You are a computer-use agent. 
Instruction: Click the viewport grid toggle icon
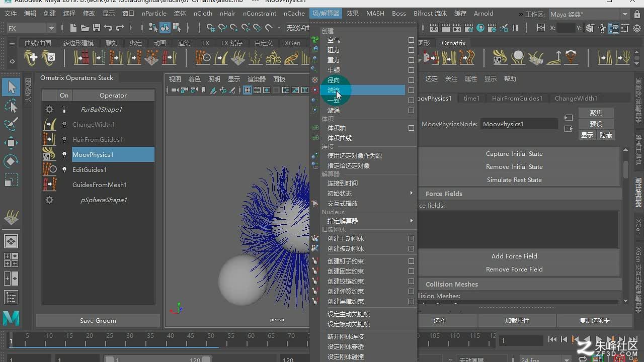248,90
